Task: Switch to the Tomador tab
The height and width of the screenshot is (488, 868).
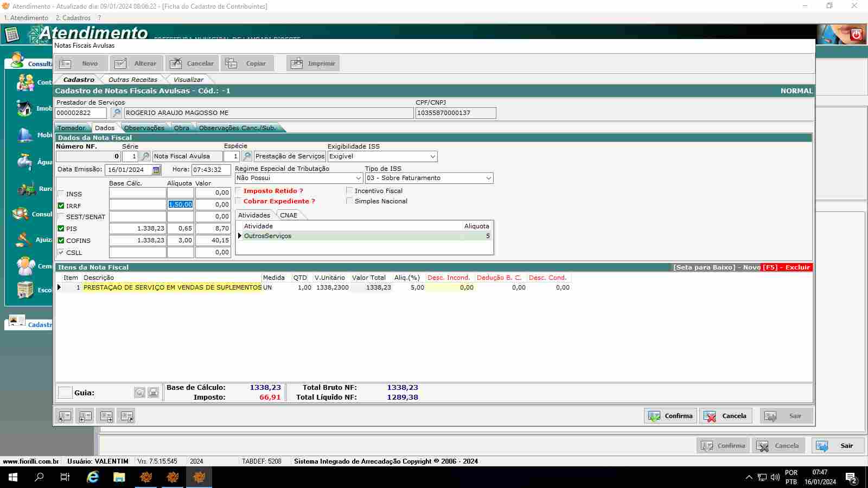Action: (x=71, y=128)
